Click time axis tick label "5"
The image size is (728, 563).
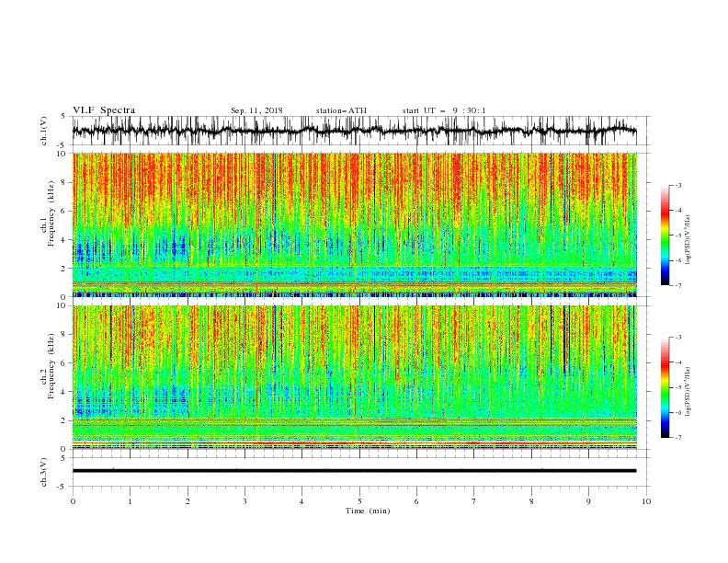pyautogui.click(x=359, y=501)
